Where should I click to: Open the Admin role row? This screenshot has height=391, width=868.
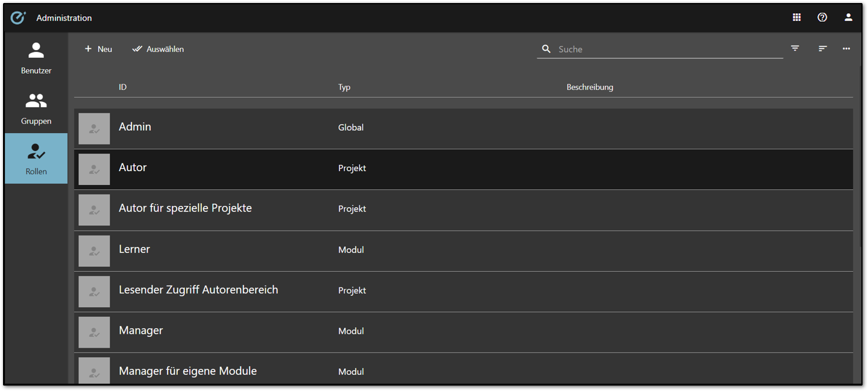pos(464,128)
